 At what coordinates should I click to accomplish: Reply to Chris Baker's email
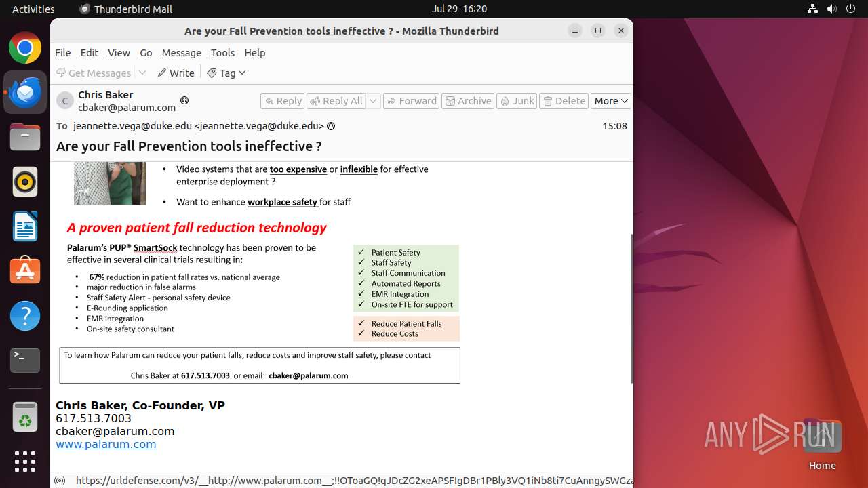click(282, 101)
